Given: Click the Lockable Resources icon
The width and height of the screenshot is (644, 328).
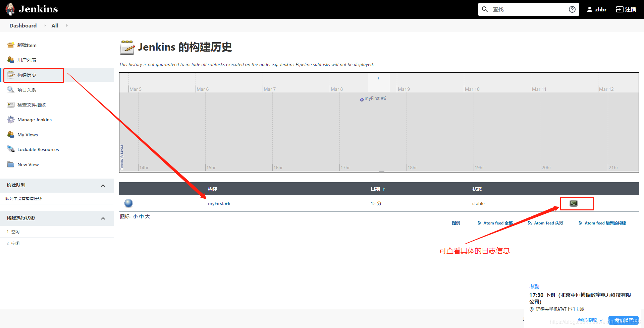Looking at the screenshot, I should 11,149.
